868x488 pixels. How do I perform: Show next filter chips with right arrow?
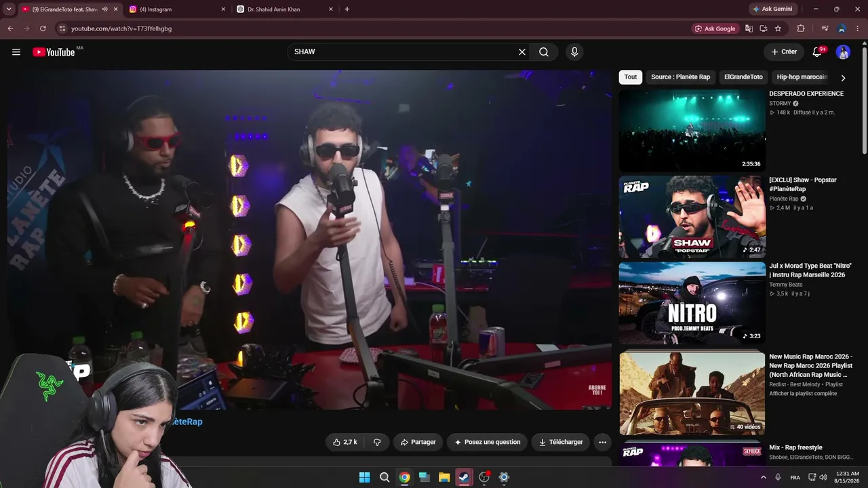[843, 77]
